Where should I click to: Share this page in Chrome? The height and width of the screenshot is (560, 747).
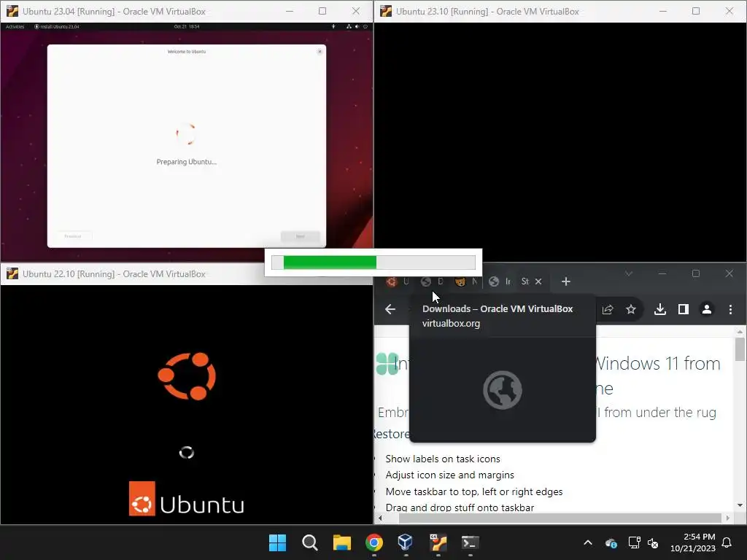pos(608,309)
